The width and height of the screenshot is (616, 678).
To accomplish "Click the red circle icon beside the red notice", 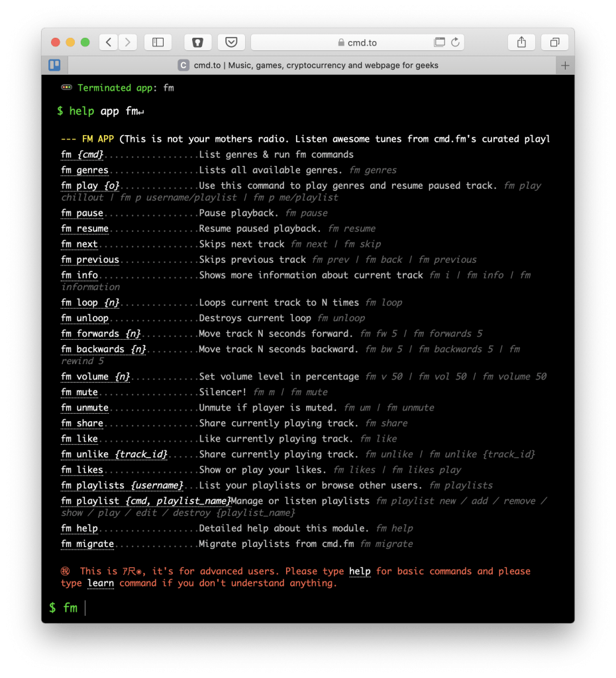I will coord(66,571).
